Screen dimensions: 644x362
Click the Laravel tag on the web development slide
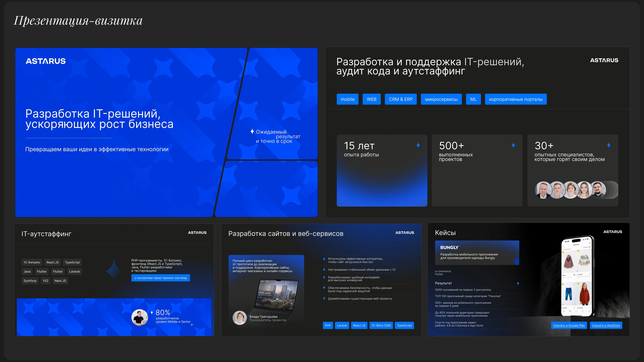[x=342, y=325]
